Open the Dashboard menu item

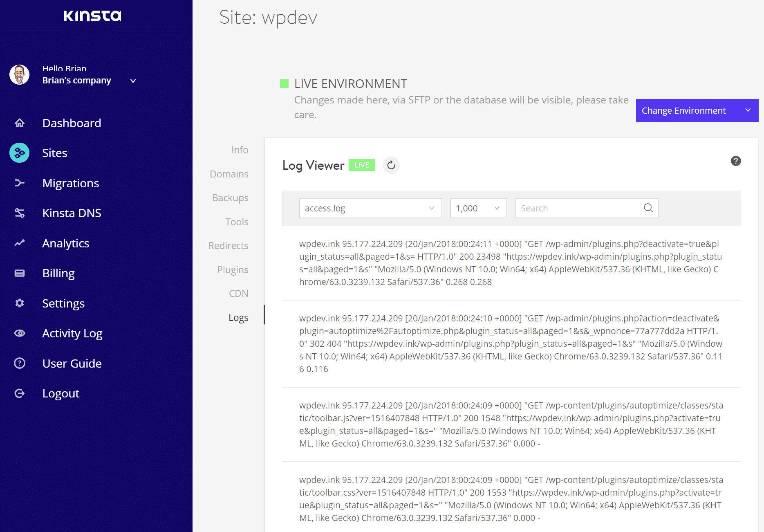coord(72,123)
